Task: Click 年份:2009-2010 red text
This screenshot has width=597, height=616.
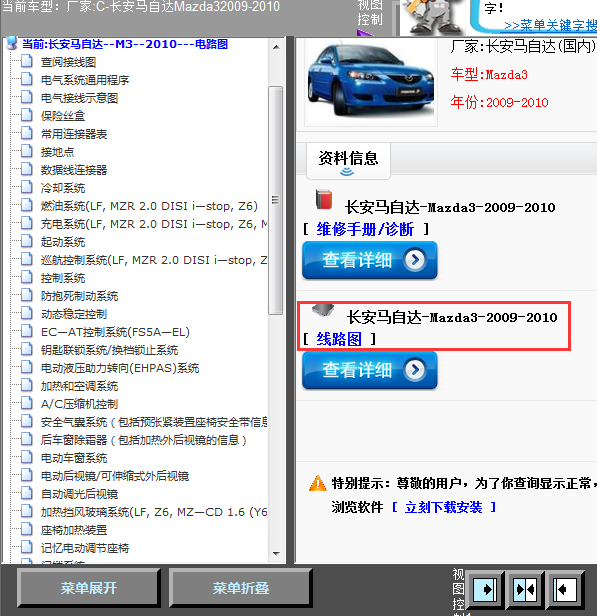Action: pos(499,102)
